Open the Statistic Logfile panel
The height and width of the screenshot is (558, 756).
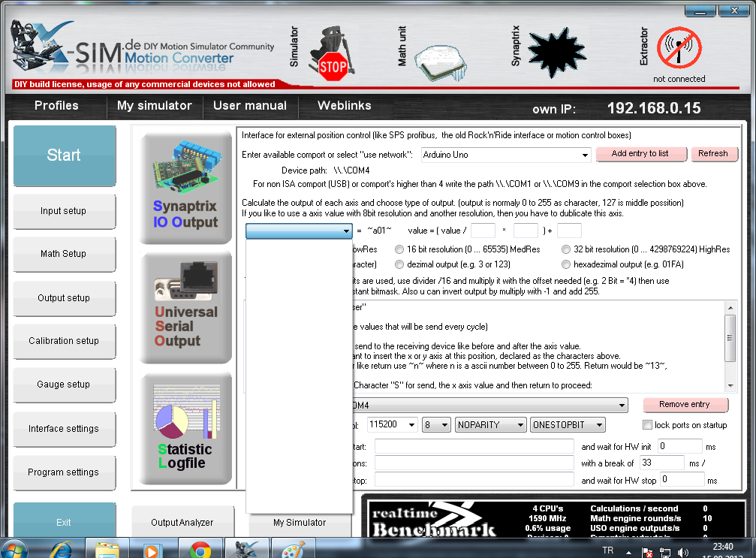pos(185,428)
